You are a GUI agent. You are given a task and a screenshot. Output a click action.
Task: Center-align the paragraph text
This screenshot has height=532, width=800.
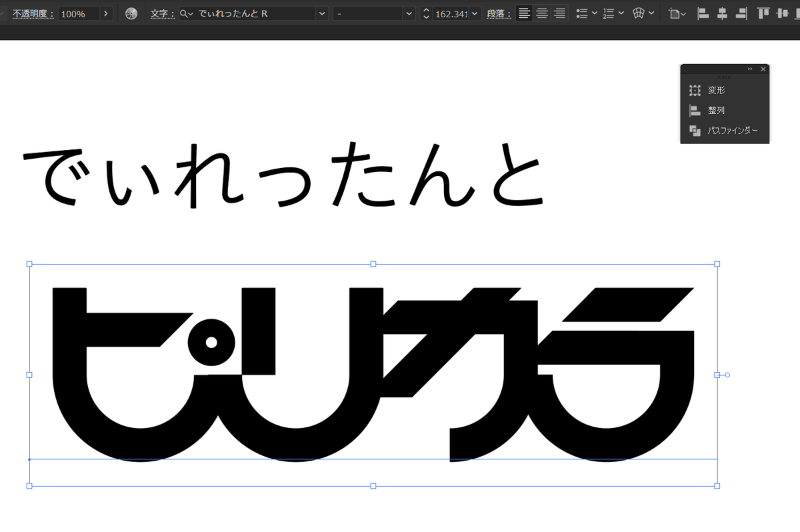[542, 13]
